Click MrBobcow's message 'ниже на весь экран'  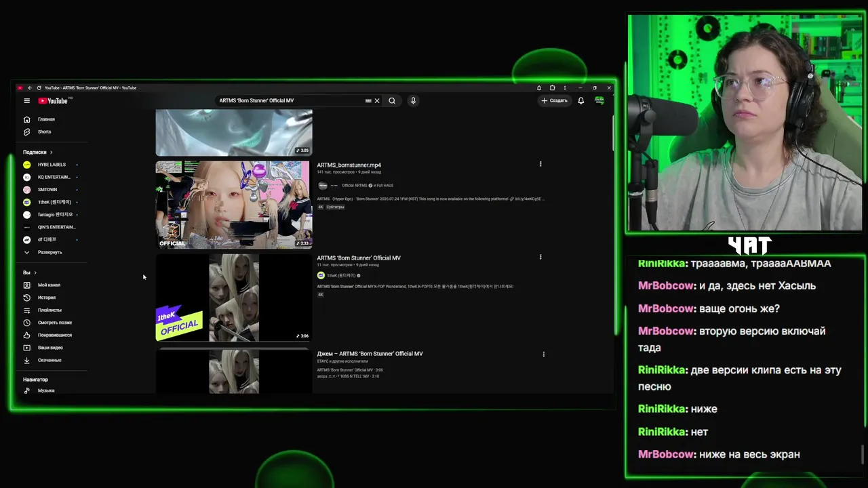coord(719,455)
